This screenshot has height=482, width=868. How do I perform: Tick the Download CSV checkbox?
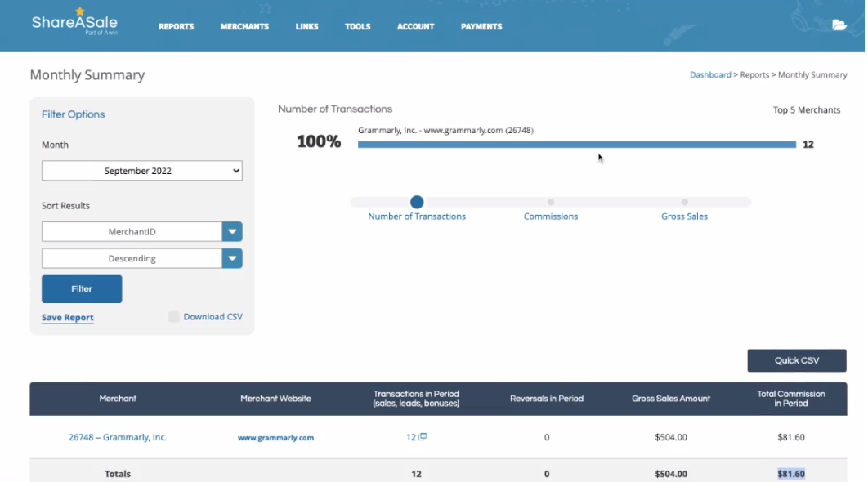[174, 316]
